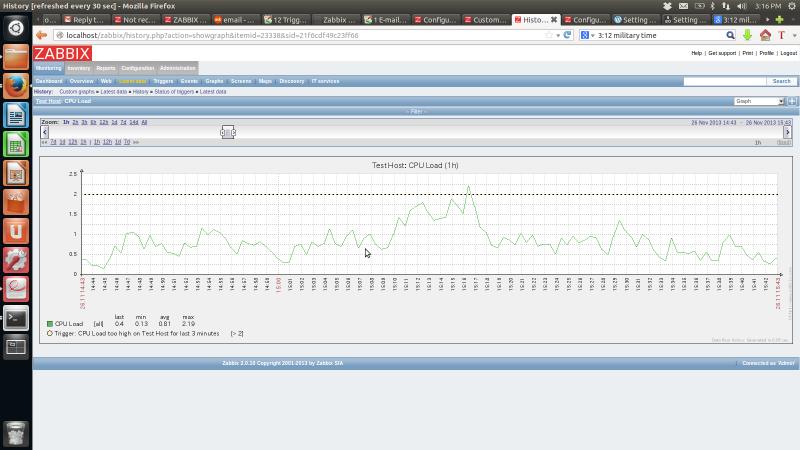Viewport: 800px width, 450px height.
Task: Set zoom period to 2h
Action: (x=76, y=122)
